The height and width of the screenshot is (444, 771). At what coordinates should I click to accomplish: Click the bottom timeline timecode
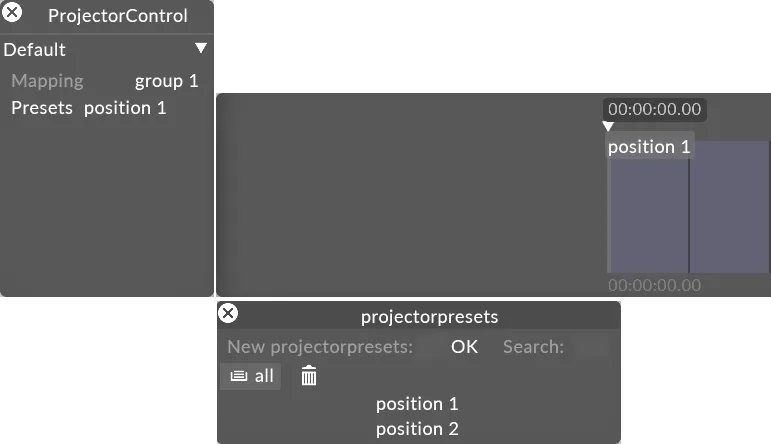tap(655, 285)
